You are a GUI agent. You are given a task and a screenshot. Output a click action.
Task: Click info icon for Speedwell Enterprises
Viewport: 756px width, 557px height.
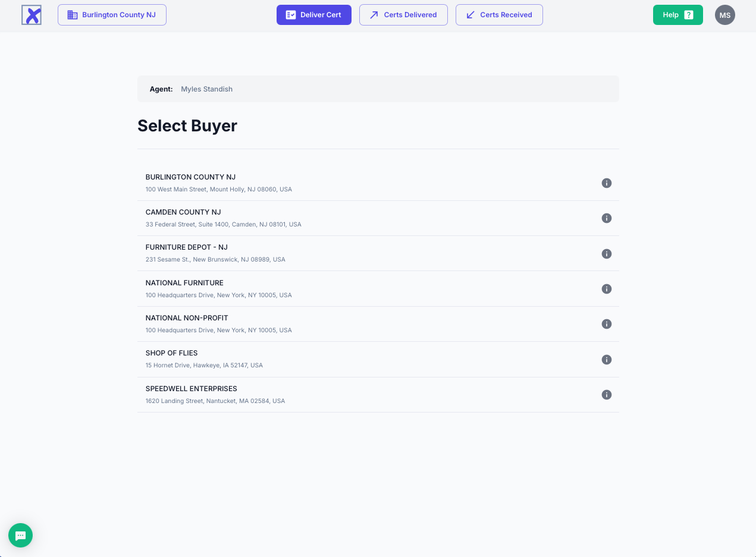point(606,395)
